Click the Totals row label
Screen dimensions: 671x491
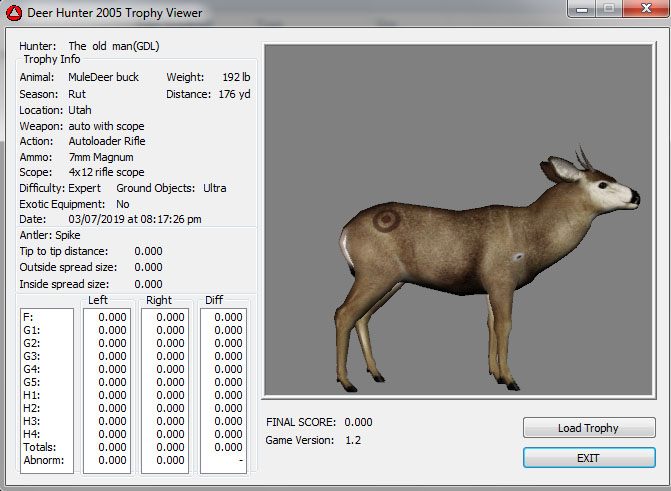[x=38, y=448]
